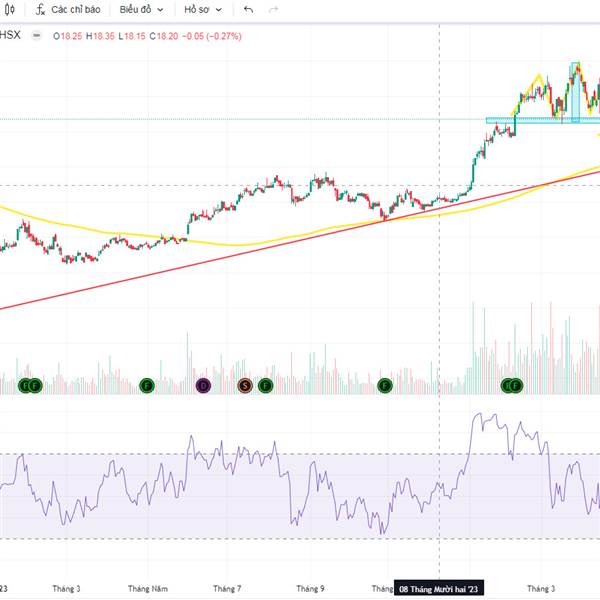Click the Tháng Năm time axis label
The image size is (600, 600).
[x=148, y=589]
